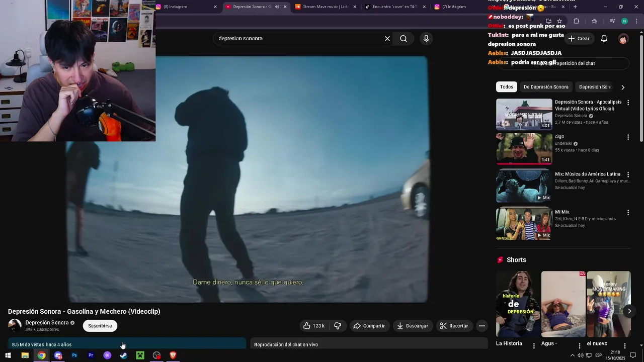The image size is (644, 362).
Task: Open Chrome three-dot menu
Action: pos(637,21)
